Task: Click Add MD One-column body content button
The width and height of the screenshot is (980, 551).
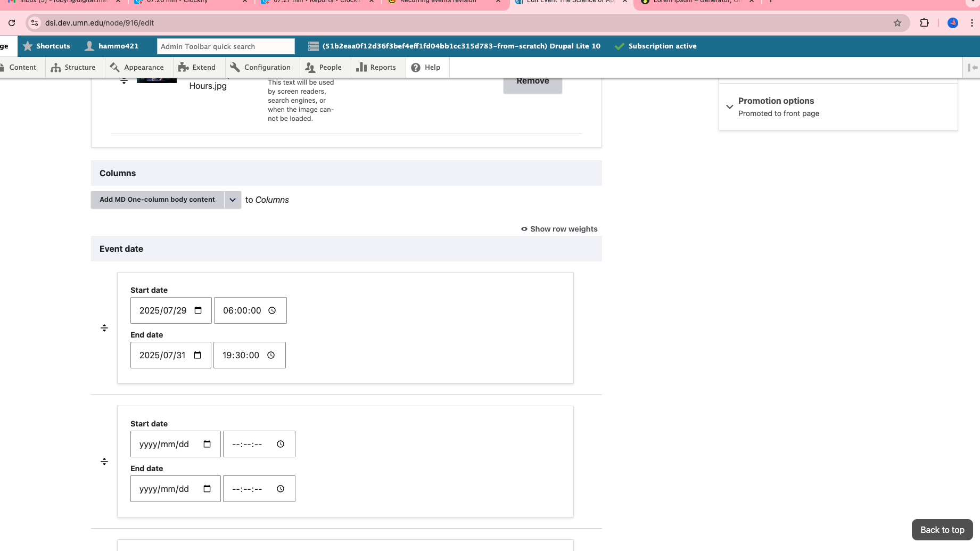Action: pyautogui.click(x=157, y=200)
